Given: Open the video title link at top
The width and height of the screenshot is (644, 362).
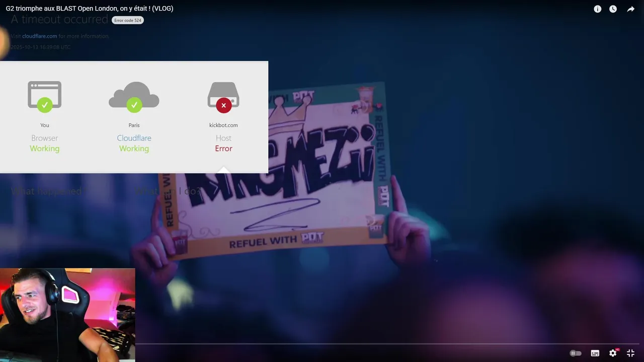Looking at the screenshot, I should tap(90, 9).
